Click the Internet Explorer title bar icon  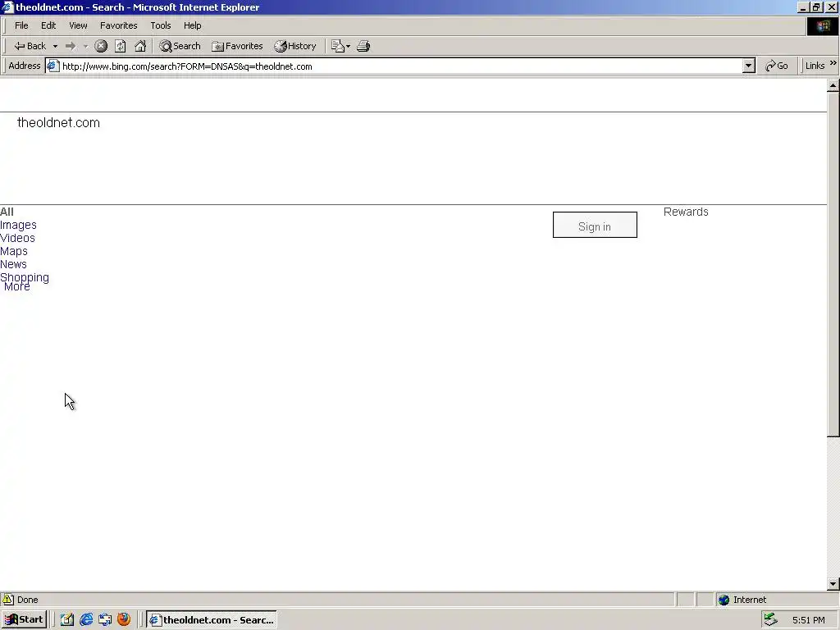(x=7, y=7)
